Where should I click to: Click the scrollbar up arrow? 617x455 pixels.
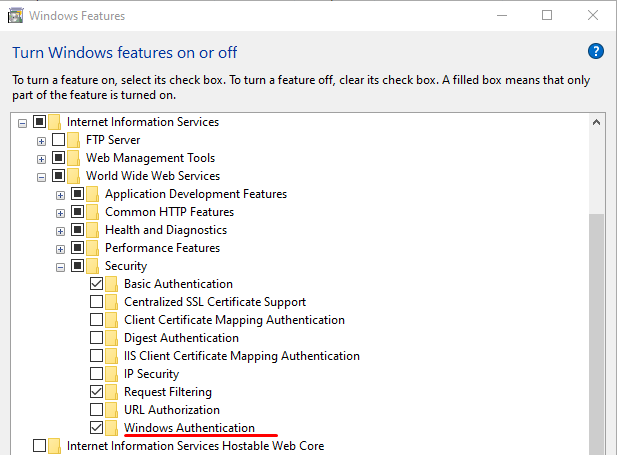597,122
